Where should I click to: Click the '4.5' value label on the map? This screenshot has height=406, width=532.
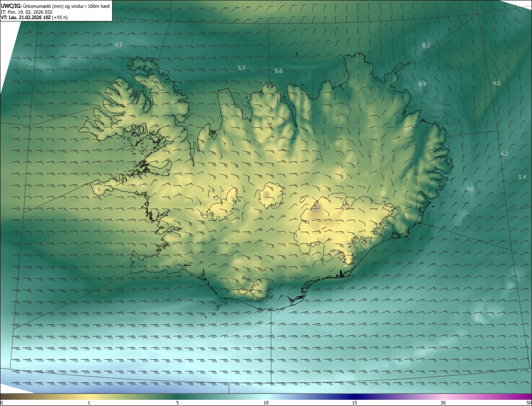tap(497, 83)
